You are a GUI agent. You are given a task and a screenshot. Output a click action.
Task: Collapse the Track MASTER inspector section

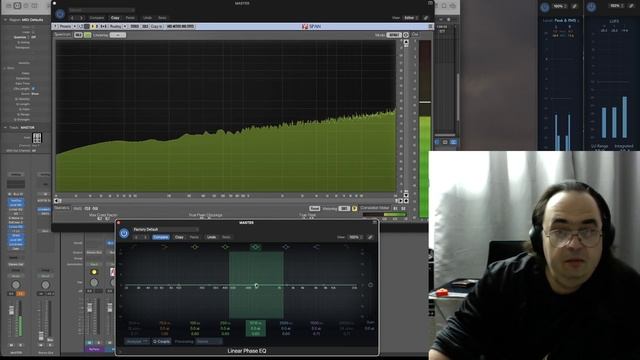(x=5, y=127)
